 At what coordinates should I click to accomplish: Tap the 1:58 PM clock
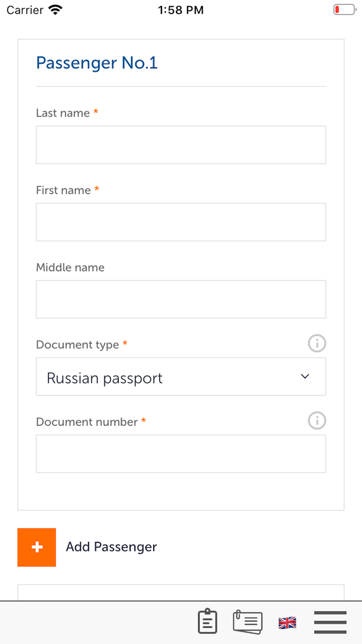tap(181, 10)
